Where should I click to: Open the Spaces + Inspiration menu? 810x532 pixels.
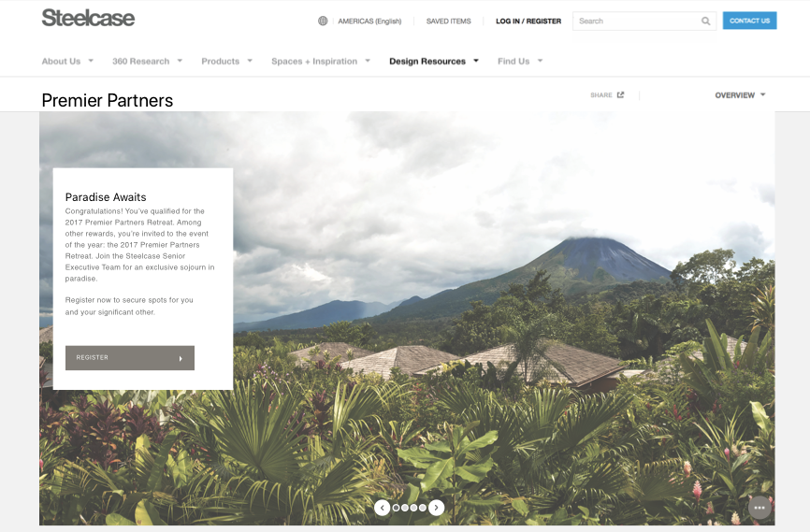(x=321, y=61)
